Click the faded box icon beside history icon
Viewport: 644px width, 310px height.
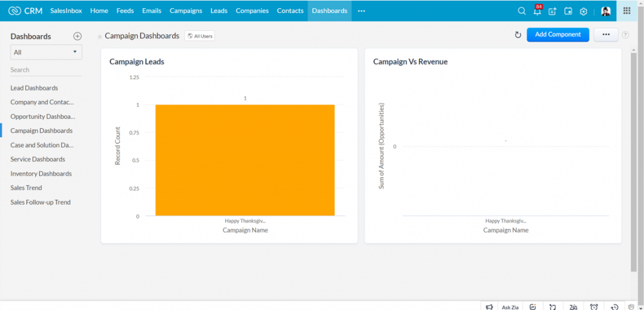click(631, 306)
